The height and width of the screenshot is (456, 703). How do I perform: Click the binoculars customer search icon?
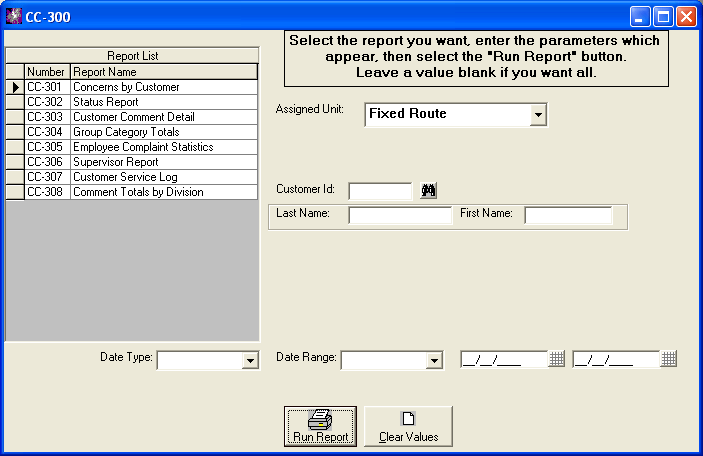click(x=429, y=191)
